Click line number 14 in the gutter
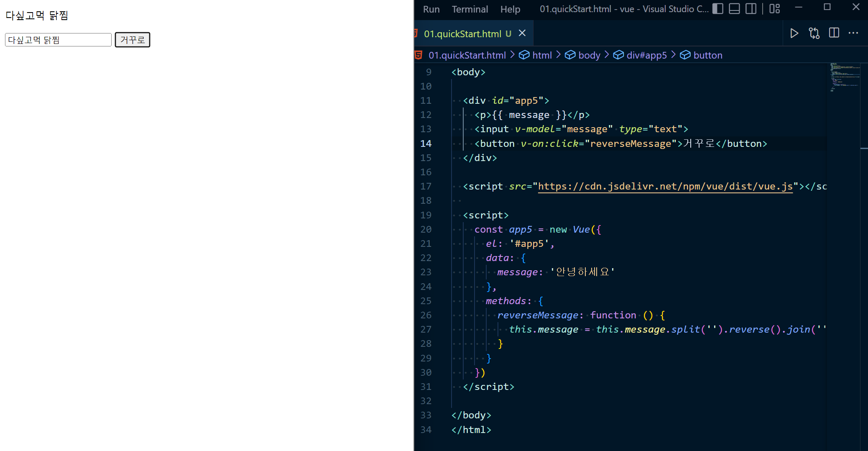The width and height of the screenshot is (868, 451). click(426, 143)
